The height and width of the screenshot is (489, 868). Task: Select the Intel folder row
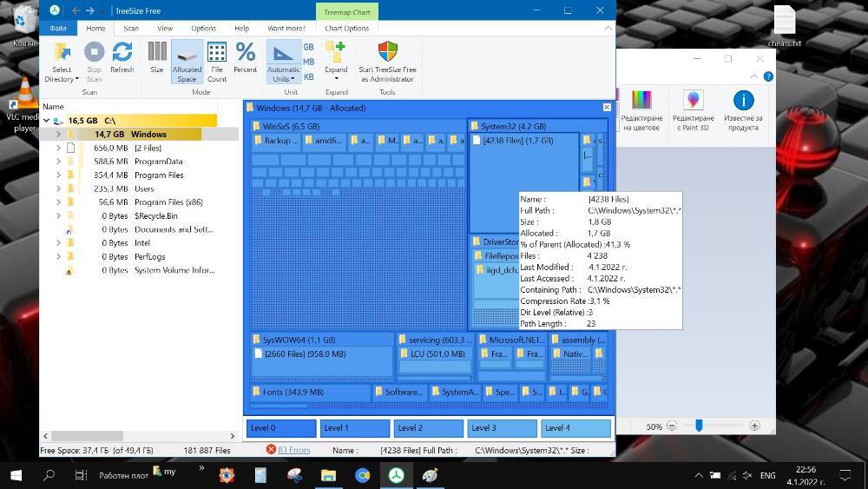click(140, 243)
